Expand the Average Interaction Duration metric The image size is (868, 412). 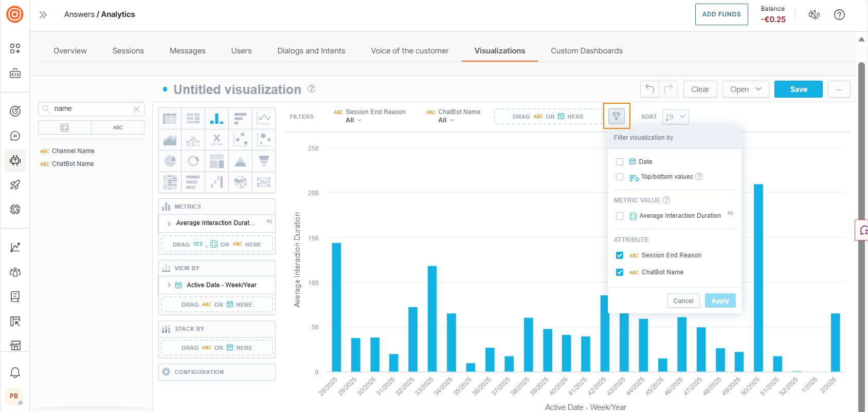[169, 223]
